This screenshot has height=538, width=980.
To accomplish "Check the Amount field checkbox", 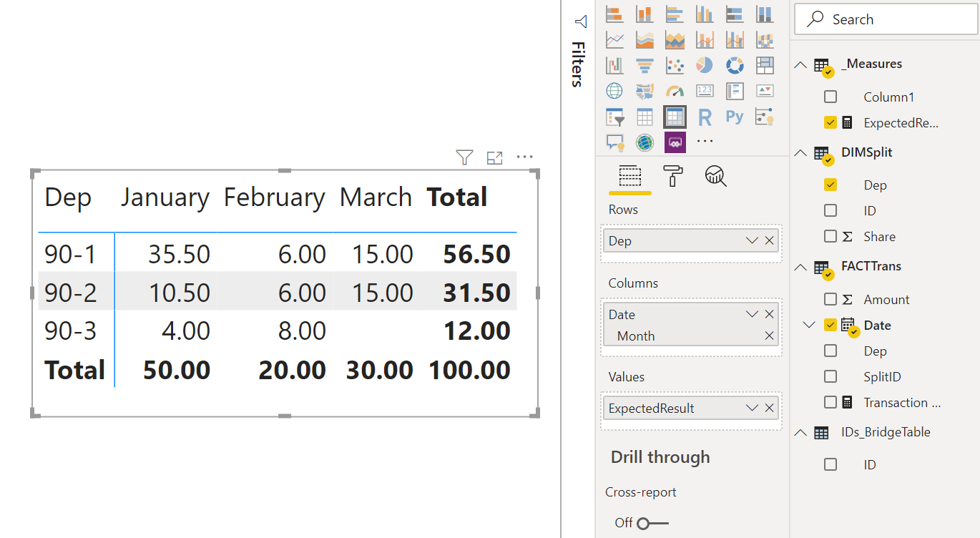I will (x=830, y=299).
